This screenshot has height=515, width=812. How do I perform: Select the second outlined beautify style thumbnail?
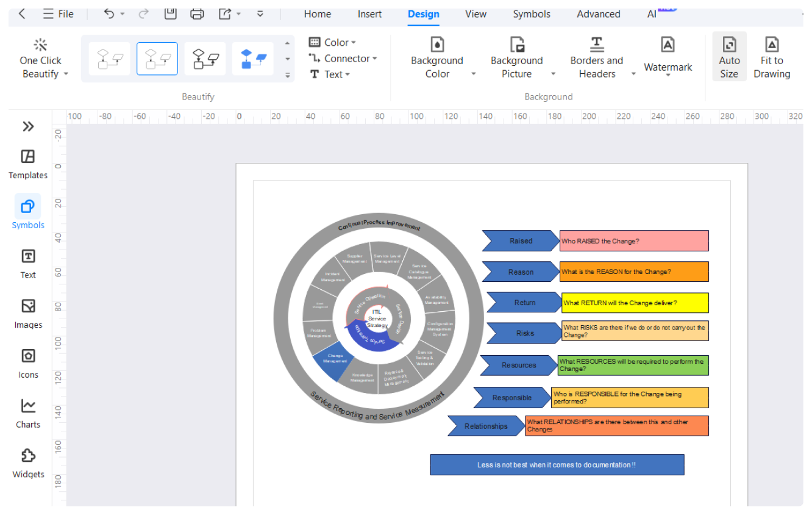tap(157, 59)
